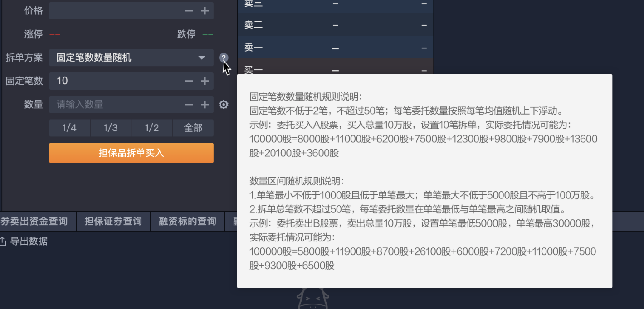
Task: Increase 价格 with the plus icon
Action: 205,11
